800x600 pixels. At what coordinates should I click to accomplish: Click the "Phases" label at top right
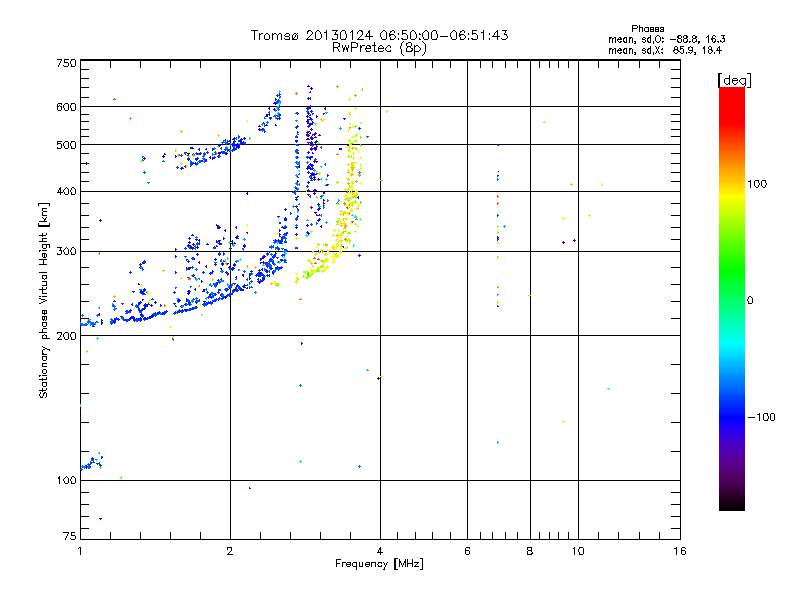coord(647,29)
